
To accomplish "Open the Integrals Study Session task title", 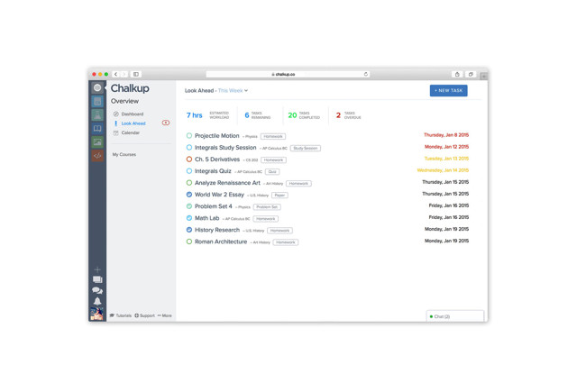I will click(225, 148).
